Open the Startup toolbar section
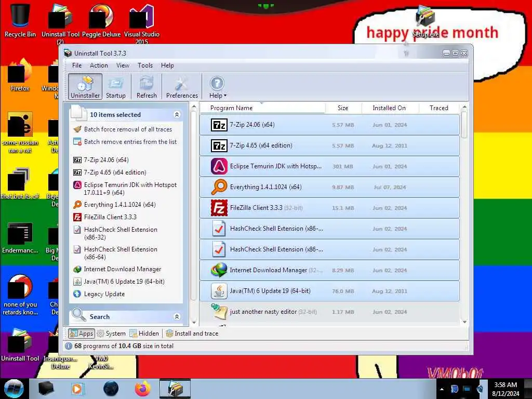 pos(116,87)
